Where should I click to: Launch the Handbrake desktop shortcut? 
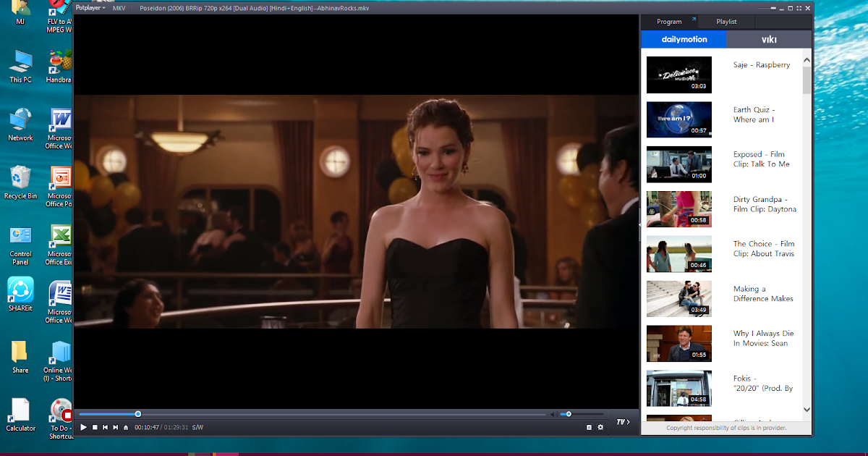(x=61, y=67)
